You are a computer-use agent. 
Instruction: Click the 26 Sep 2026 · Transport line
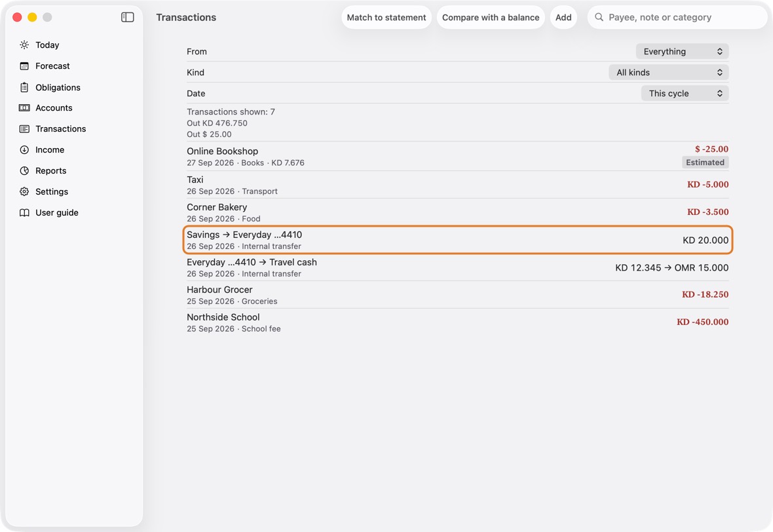[232, 191]
